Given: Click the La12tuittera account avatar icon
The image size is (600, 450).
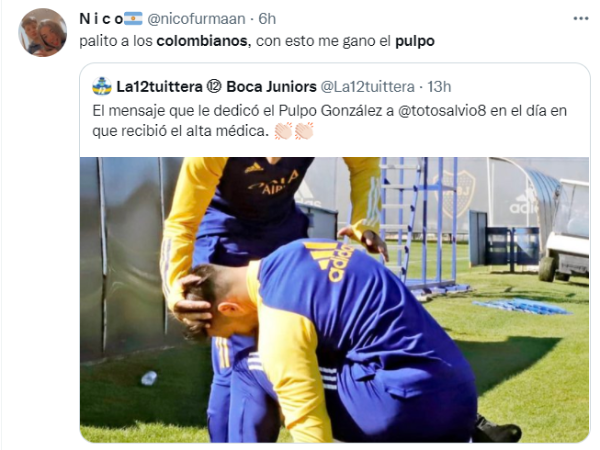Looking at the screenshot, I should coord(102,87).
